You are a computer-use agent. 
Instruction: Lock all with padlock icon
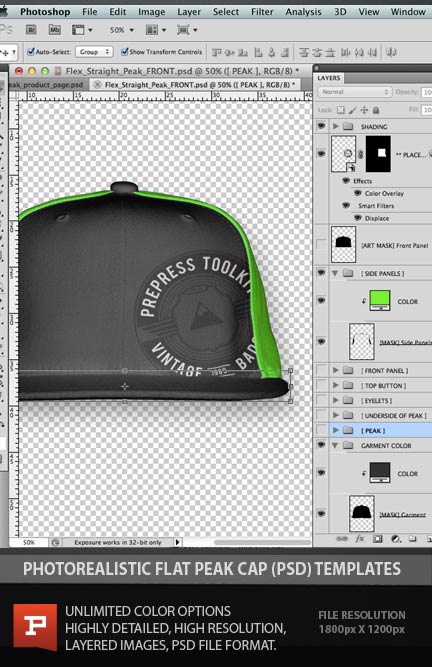(x=376, y=110)
